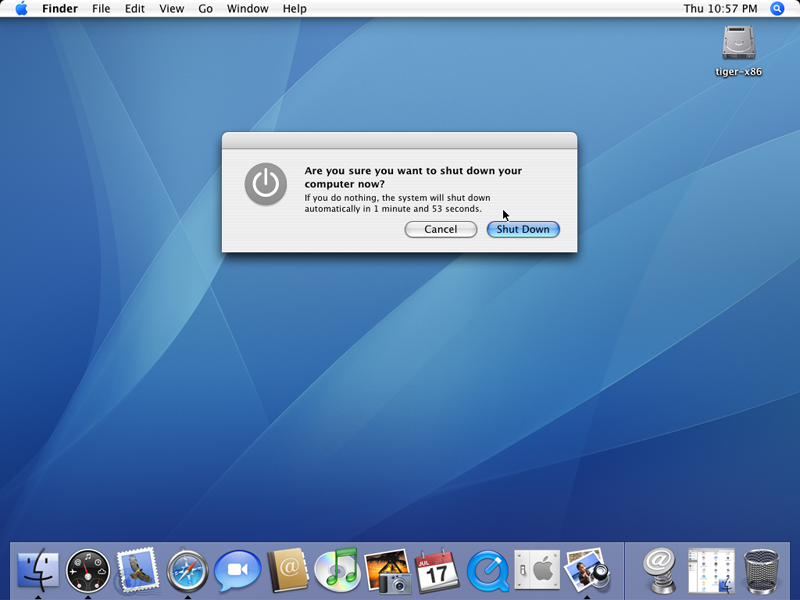Confirm with the Shut Down button
800x600 pixels.
pyautogui.click(x=523, y=229)
